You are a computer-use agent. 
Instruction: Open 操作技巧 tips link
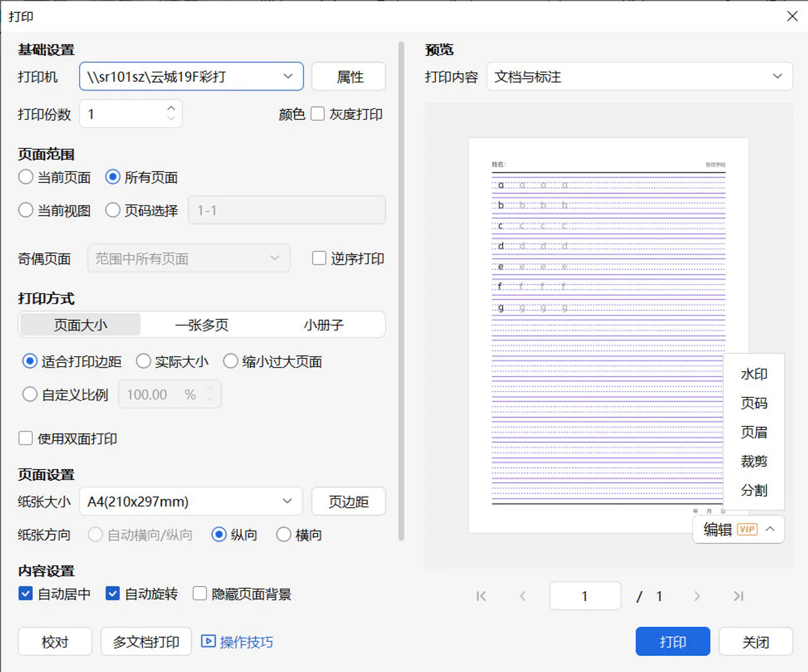click(246, 642)
